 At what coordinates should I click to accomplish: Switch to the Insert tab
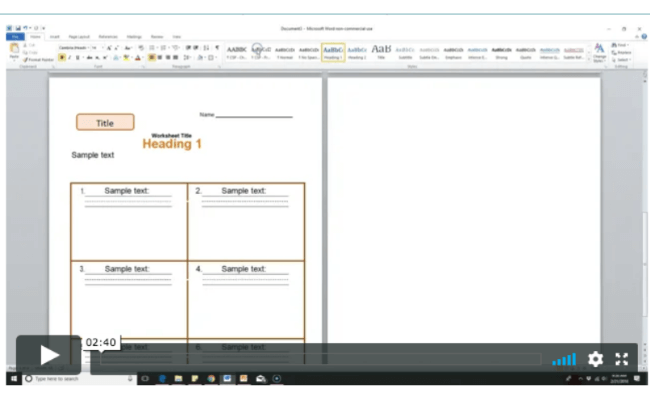55,37
